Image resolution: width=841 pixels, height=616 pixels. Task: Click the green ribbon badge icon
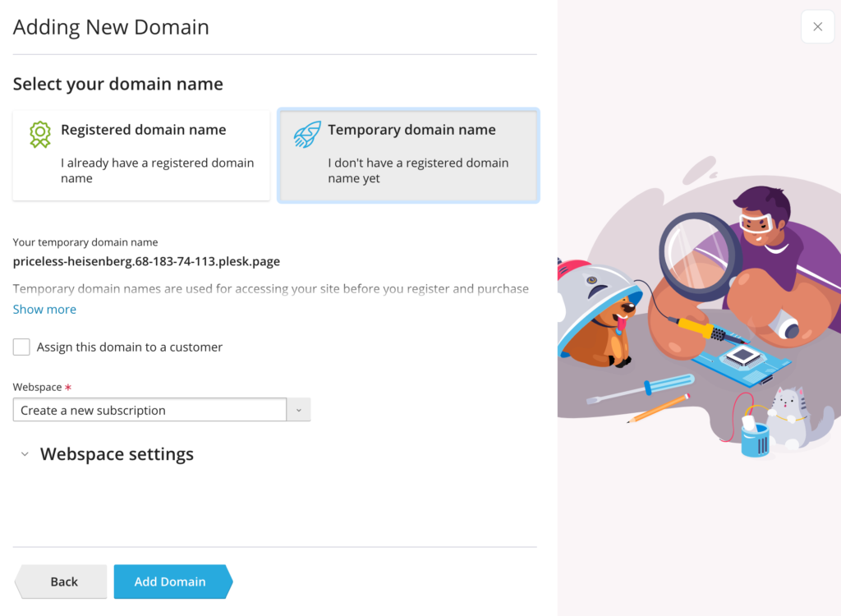40,135
